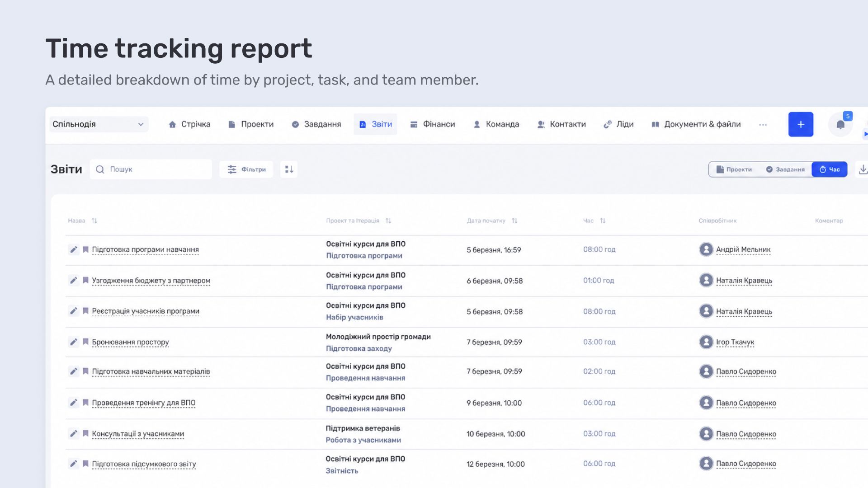The width and height of the screenshot is (868, 488).
Task: Click bookmark icon for Консультації з учасниками
Action: 85,433
